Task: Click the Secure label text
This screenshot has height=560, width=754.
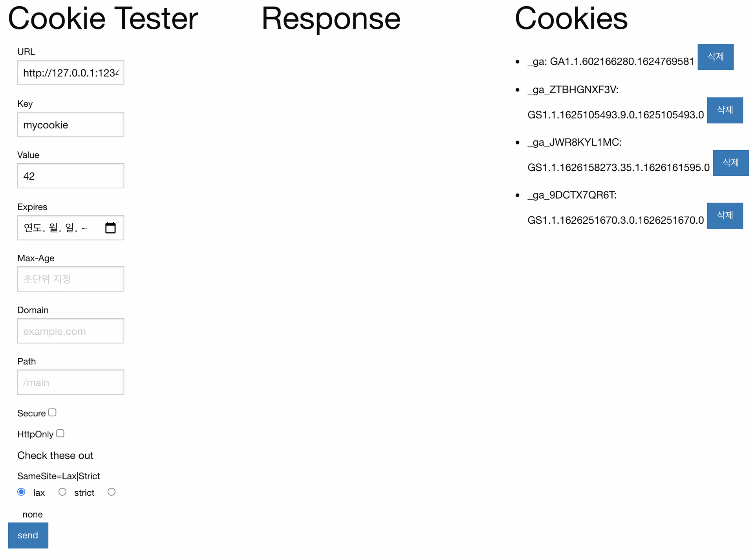Action: pos(31,413)
